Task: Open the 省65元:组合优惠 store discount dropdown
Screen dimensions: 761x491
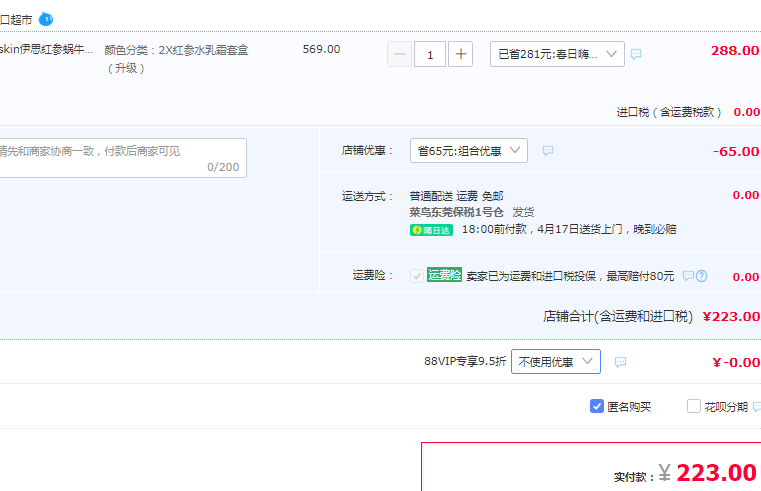Action: pyautogui.click(x=469, y=150)
